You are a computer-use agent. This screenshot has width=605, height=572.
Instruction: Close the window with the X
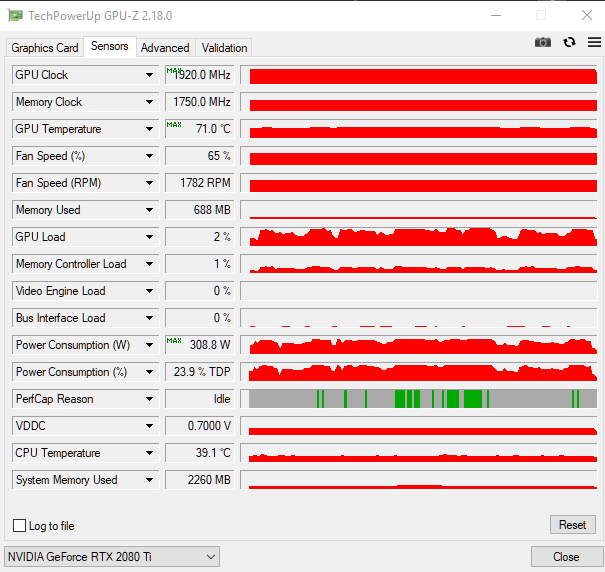(x=587, y=15)
